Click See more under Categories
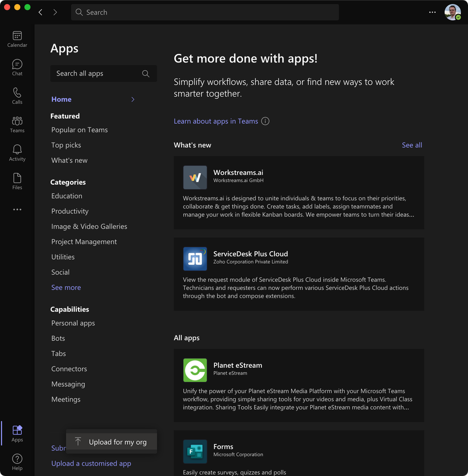Image resolution: width=468 pixels, height=476 pixels. click(66, 287)
